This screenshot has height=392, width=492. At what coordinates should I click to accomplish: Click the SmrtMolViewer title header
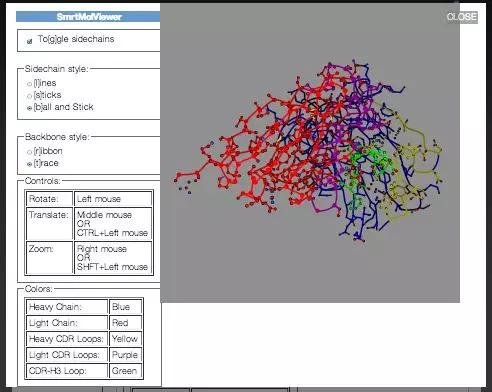click(88, 17)
